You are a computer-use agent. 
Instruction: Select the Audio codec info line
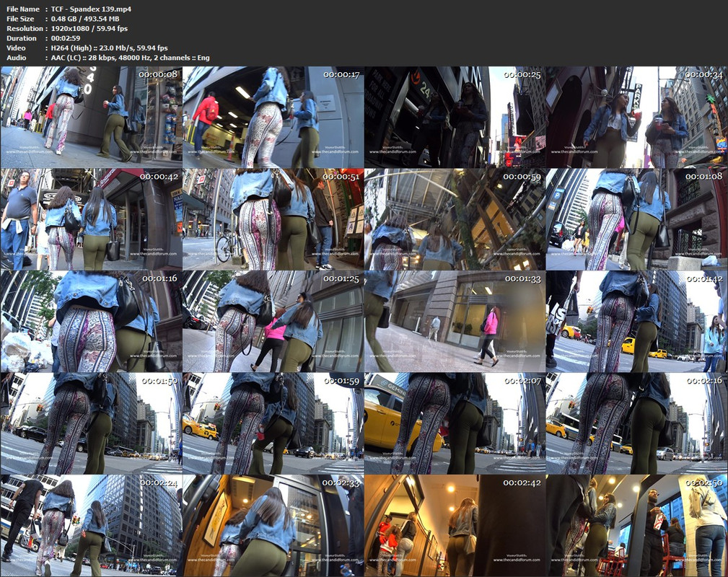click(130, 57)
